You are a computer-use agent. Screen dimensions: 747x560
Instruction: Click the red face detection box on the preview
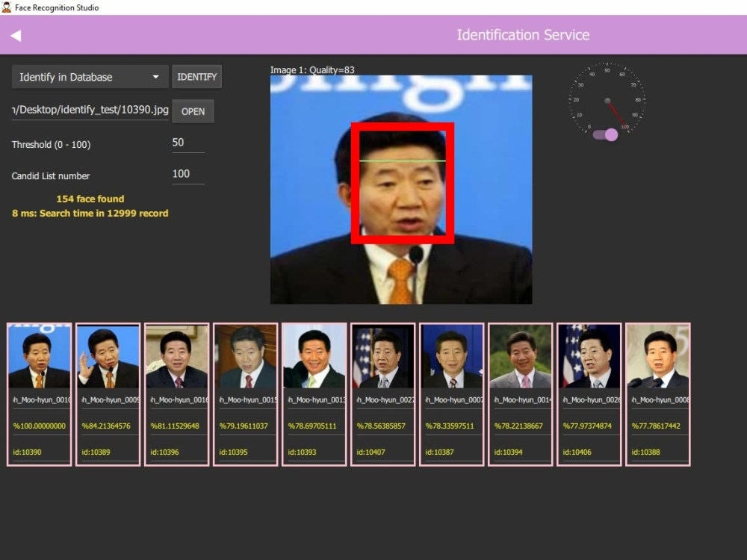tap(402, 184)
